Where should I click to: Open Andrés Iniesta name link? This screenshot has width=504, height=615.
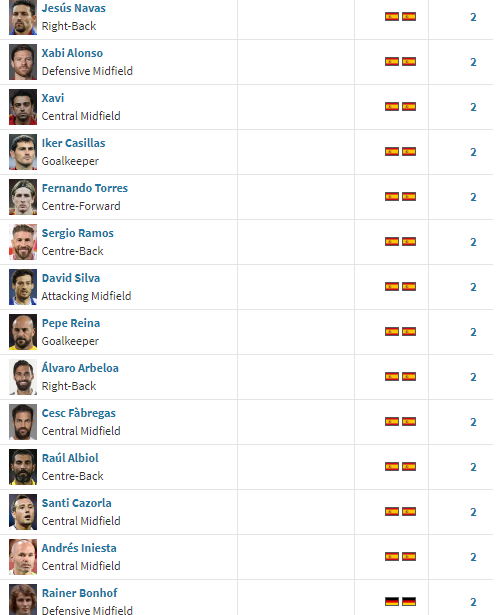coord(79,548)
